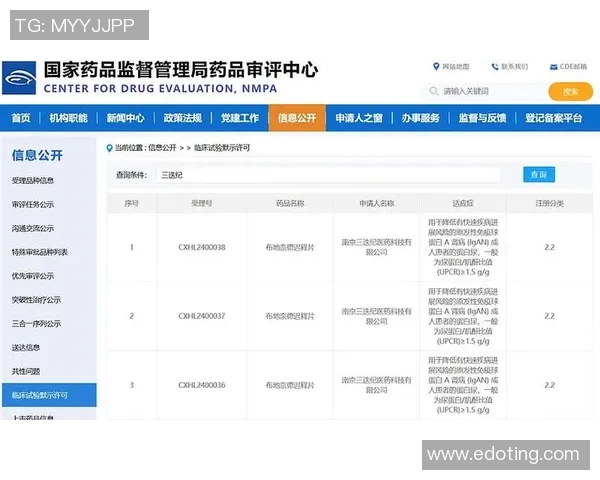Select 送达信息 in the sidebar
Image resolution: width=600 pixels, height=480 pixels.
(x=26, y=348)
